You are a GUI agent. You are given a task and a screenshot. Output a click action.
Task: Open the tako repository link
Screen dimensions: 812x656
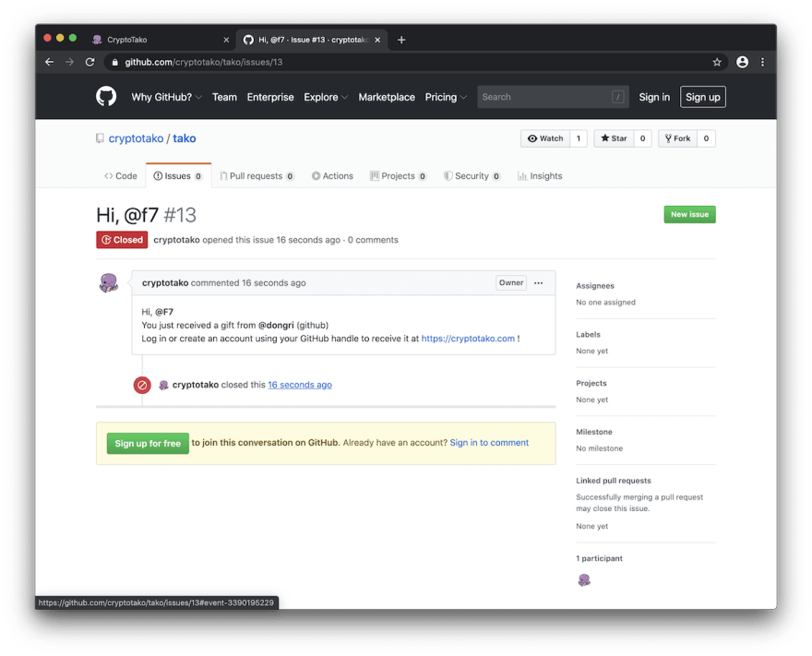(185, 138)
